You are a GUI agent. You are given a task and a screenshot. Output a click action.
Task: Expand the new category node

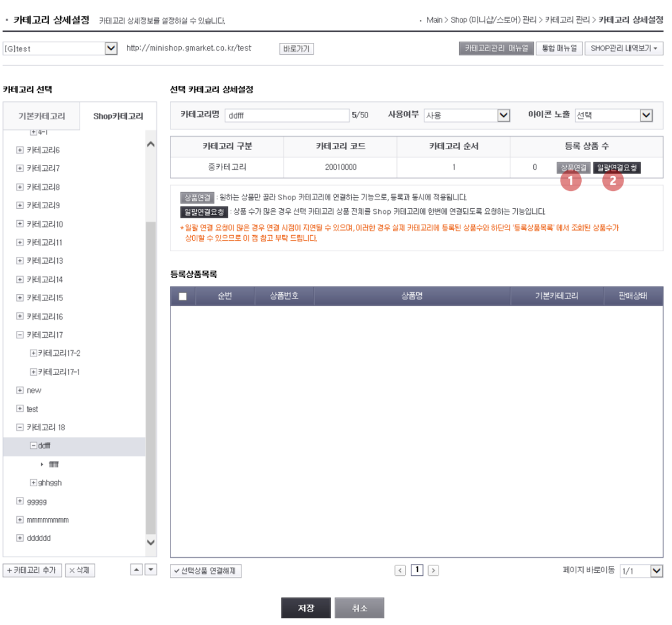(x=20, y=391)
